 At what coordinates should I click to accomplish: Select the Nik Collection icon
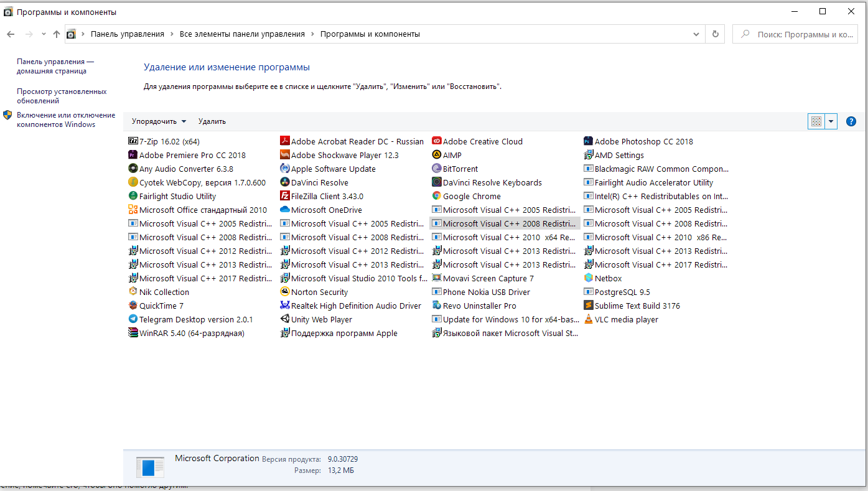point(133,292)
